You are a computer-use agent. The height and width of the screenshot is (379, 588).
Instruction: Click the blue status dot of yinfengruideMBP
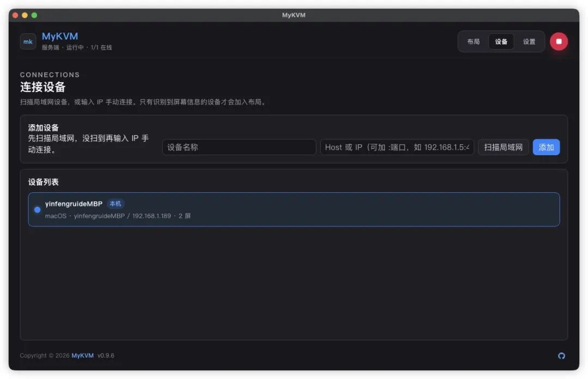pyautogui.click(x=37, y=210)
